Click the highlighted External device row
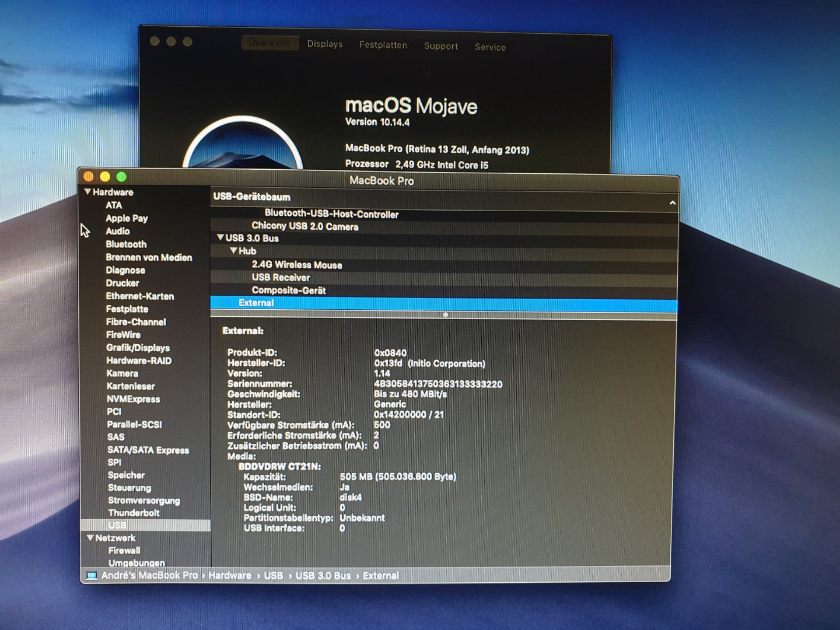 click(444, 303)
